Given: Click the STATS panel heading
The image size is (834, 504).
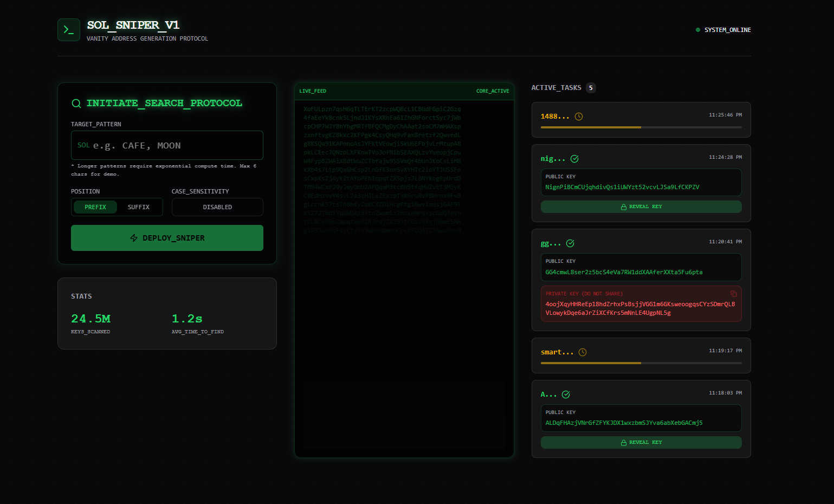Looking at the screenshot, I should coord(81,296).
